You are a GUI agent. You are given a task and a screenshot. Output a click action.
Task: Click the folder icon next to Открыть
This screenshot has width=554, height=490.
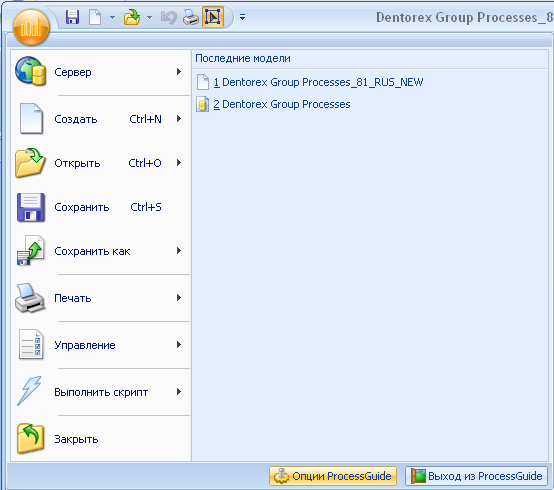click(x=30, y=163)
